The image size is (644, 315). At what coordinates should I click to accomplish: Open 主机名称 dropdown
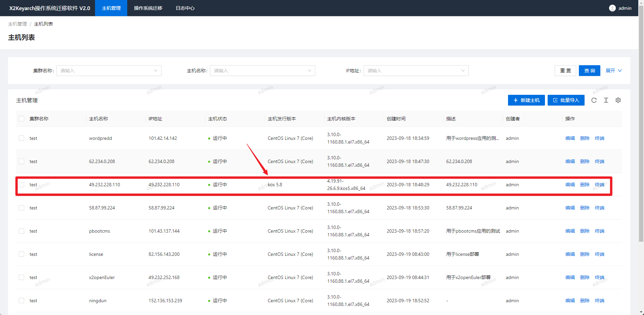click(263, 71)
